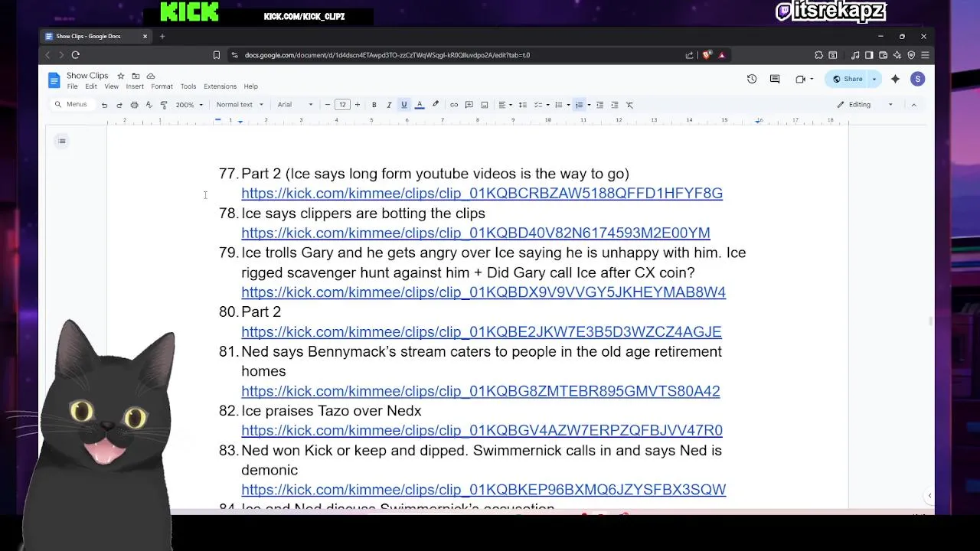Open the Google account avatar S
980x551 pixels.
tap(917, 79)
